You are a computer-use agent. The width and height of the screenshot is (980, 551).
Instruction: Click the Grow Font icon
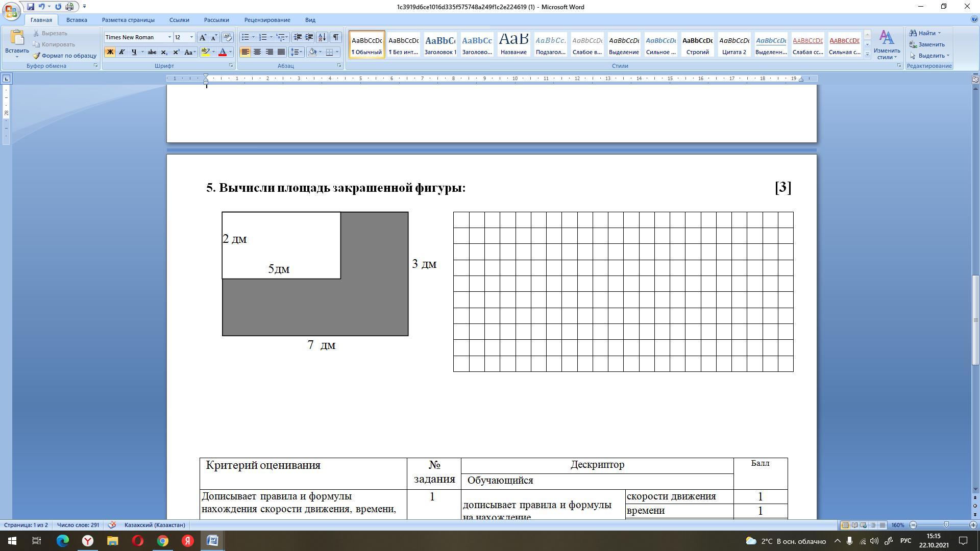(x=203, y=37)
